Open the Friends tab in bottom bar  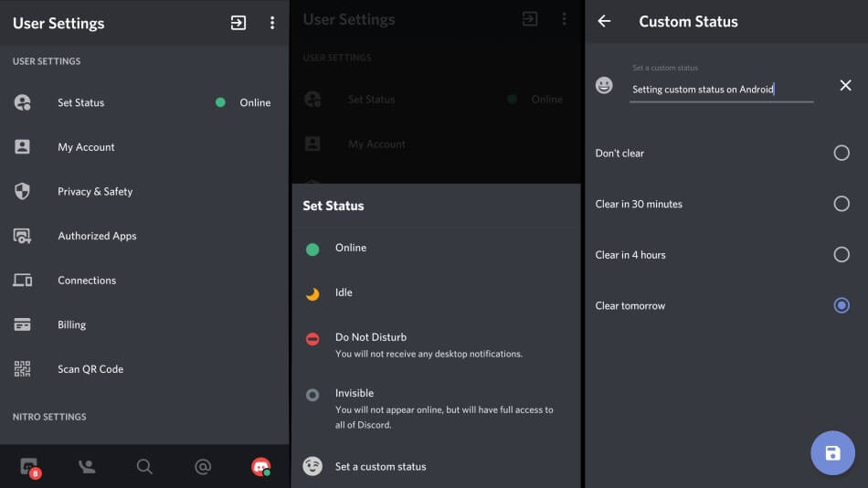(x=87, y=467)
